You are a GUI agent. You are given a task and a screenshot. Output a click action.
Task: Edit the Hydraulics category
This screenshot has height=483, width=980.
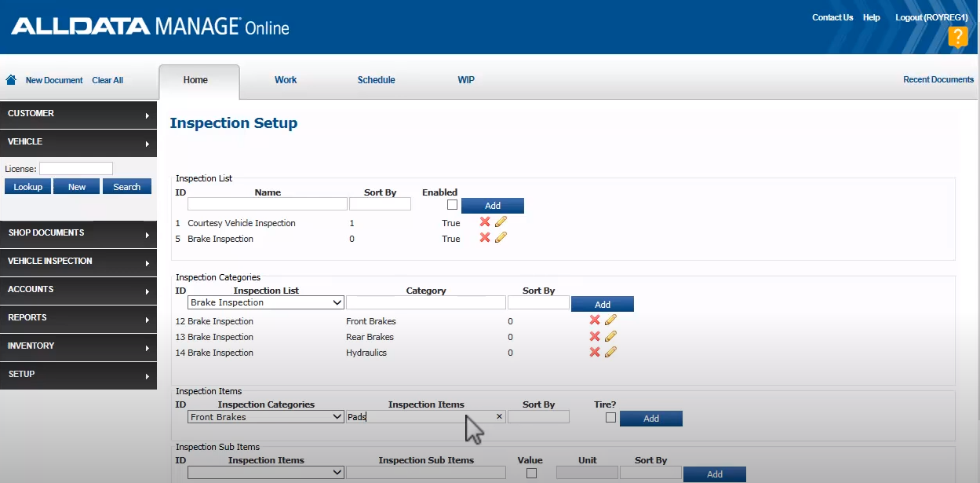[610, 352]
